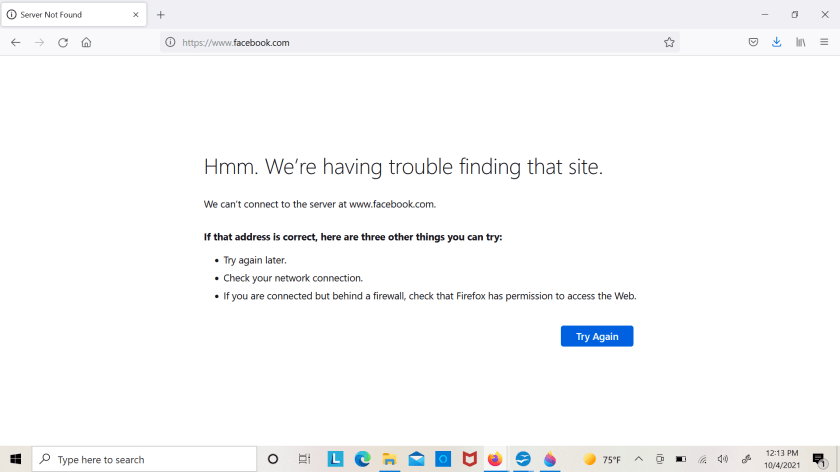Expand the hidden system tray icons

(638, 459)
